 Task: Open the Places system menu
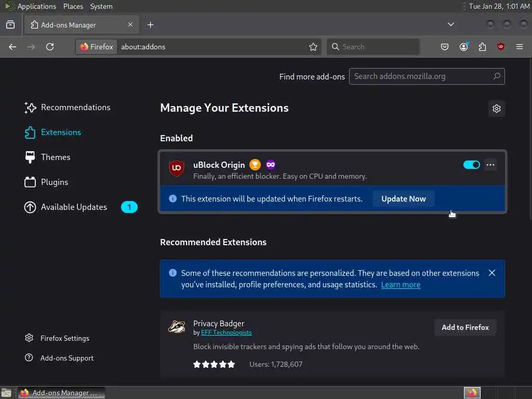(x=73, y=6)
